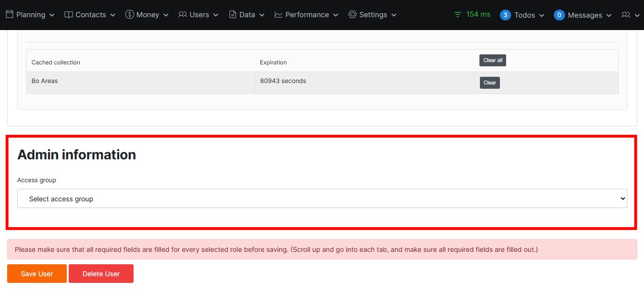Click the Todos count badge
Screen dimensions: 644x301
[505, 15]
